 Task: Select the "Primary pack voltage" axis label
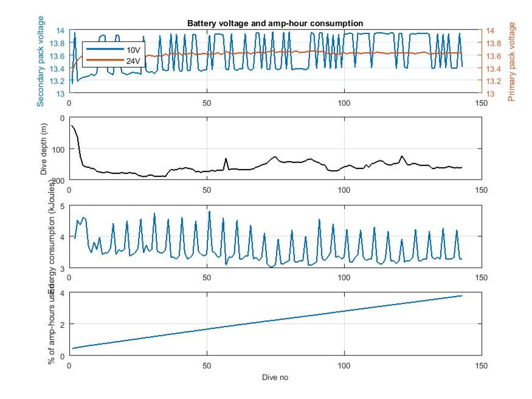click(513, 61)
